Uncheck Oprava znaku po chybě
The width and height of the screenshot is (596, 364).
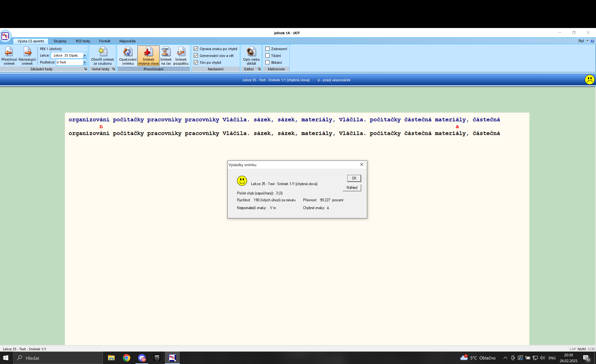point(196,49)
